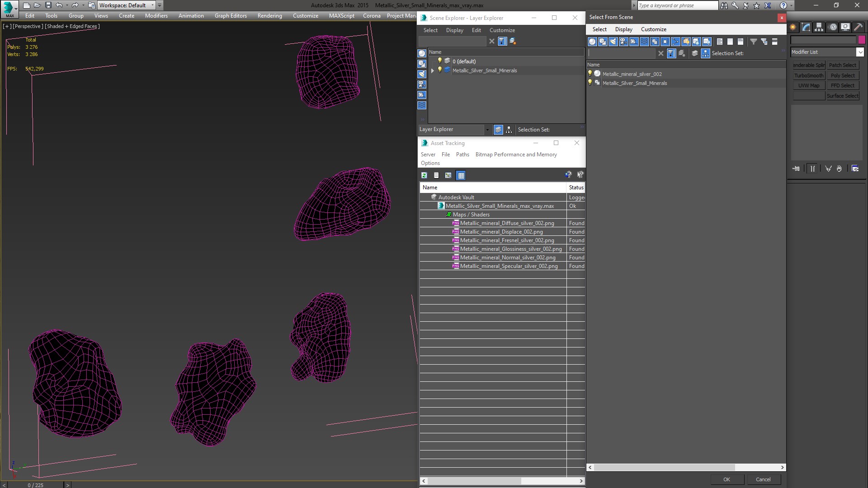Toggle Display Space Warps filter in Select From Scene

(644, 42)
